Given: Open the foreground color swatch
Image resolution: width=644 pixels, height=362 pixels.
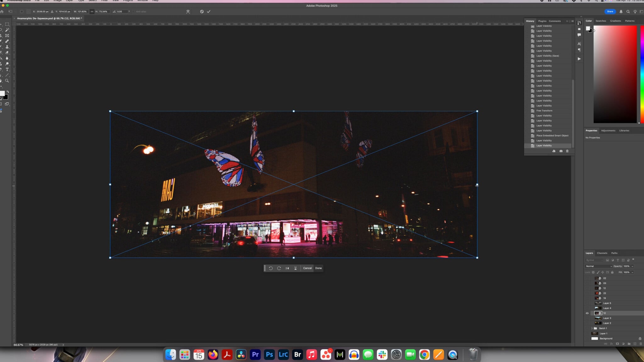Looking at the screenshot, I should tap(3, 93).
